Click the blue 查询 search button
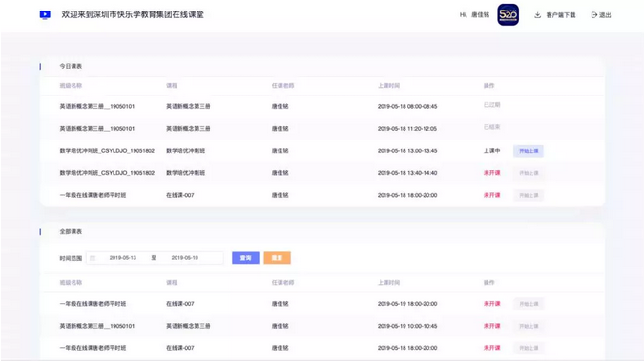 pos(245,258)
